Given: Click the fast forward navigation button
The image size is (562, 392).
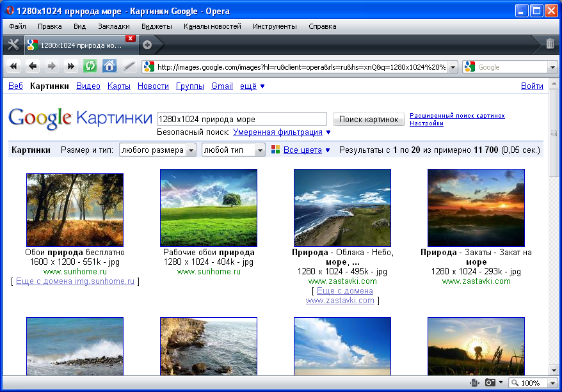Looking at the screenshot, I should (71, 67).
